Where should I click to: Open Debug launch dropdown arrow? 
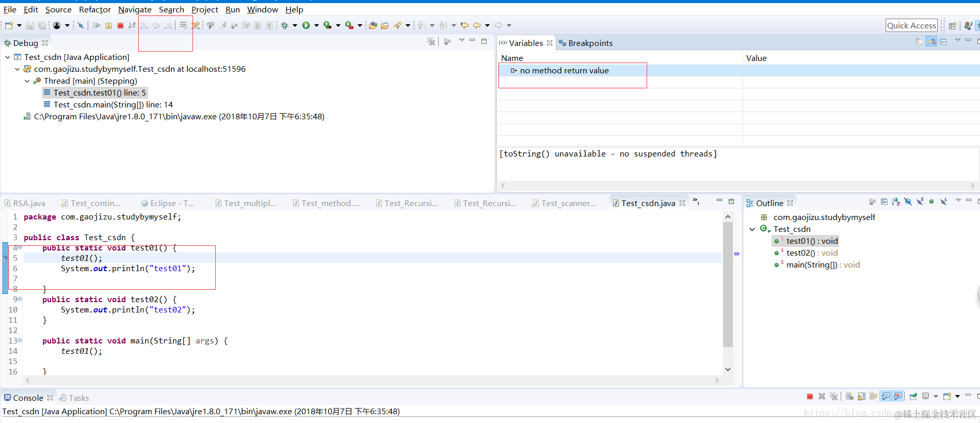point(295,25)
